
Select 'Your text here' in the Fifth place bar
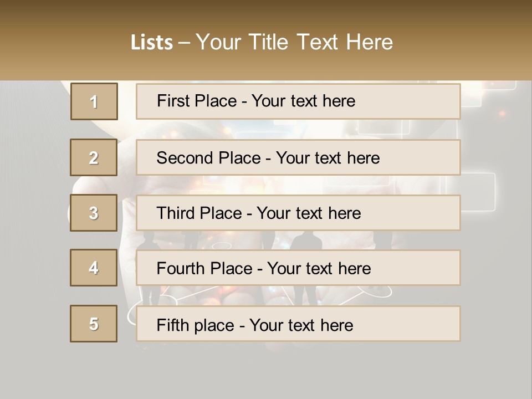(301, 325)
